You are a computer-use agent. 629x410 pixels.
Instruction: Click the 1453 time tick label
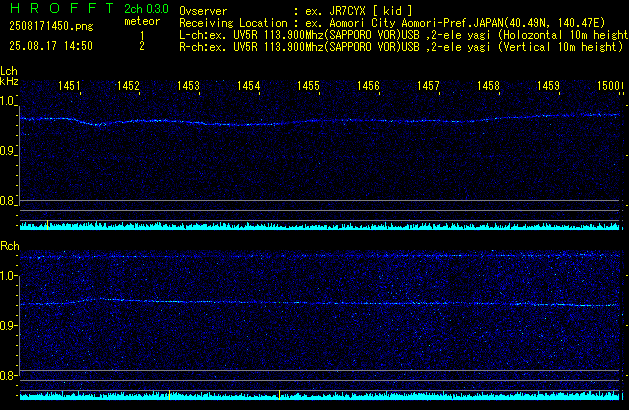[188, 86]
